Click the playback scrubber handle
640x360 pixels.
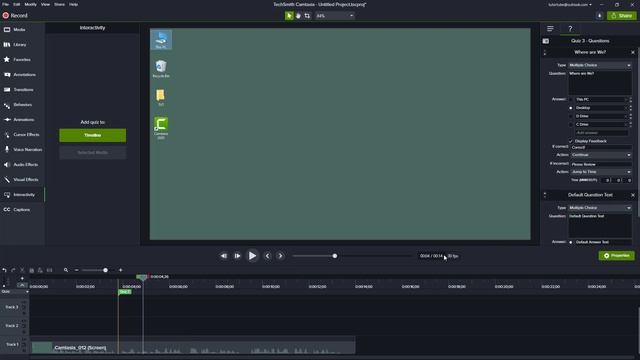pos(335,256)
